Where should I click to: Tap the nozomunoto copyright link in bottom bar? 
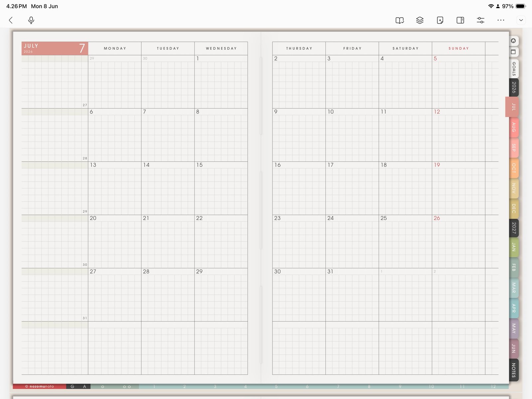coord(40,386)
